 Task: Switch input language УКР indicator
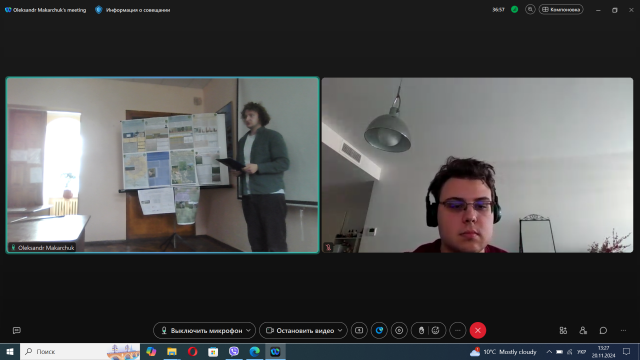click(x=582, y=352)
